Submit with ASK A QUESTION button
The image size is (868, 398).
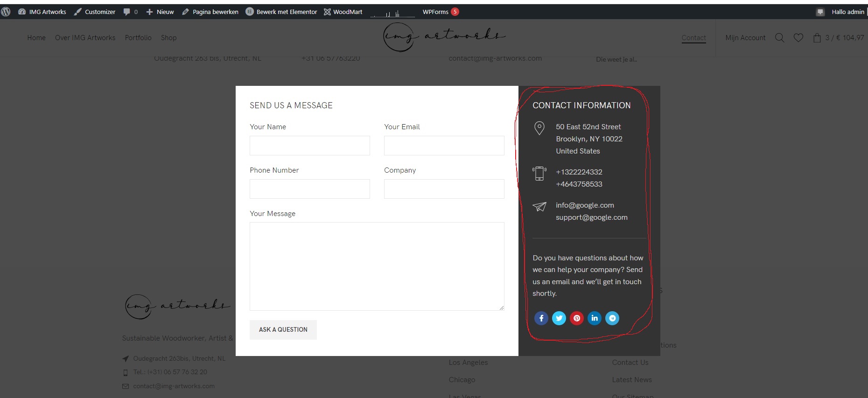pyautogui.click(x=283, y=329)
